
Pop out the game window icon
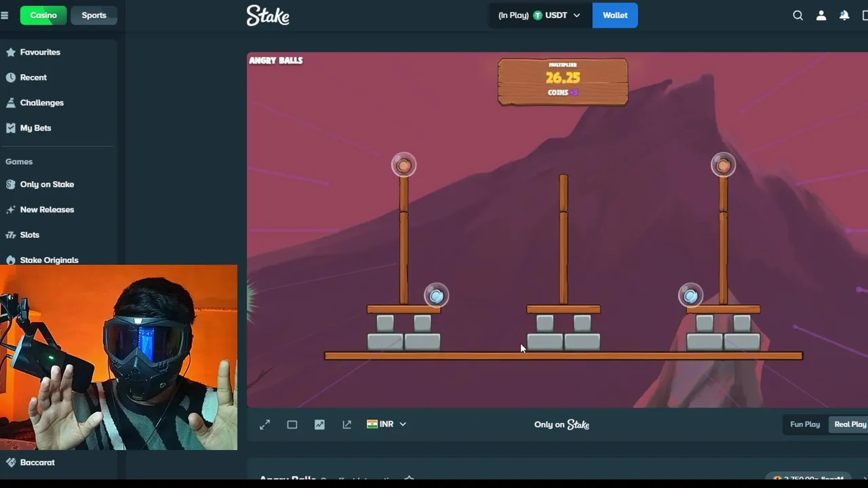347,424
